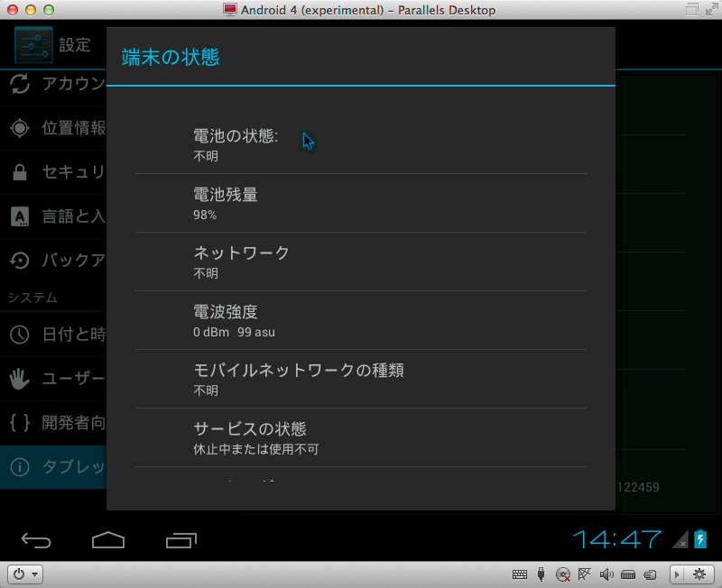Select the 電池残量 98% row
This screenshot has height=588, width=722.
click(x=361, y=203)
